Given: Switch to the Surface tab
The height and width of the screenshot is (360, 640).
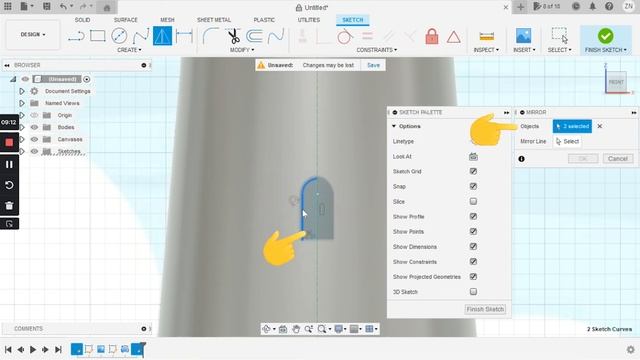Looking at the screenshot, I should tap(126, 20).
